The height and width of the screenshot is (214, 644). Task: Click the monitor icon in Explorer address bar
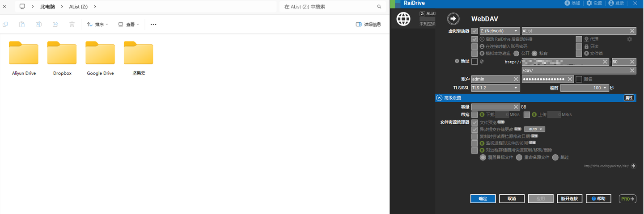click(22, 7)
